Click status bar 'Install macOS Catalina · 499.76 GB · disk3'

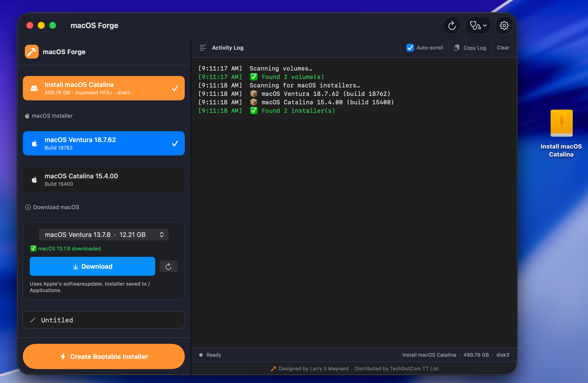point(456,355)
